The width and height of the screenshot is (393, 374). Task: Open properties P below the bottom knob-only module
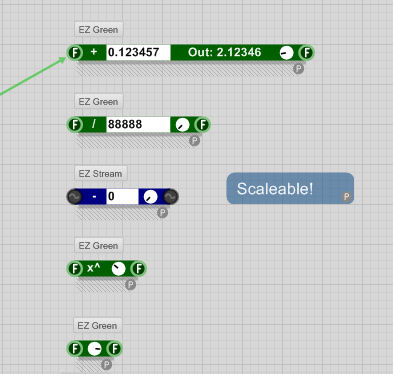coord(106,365)
